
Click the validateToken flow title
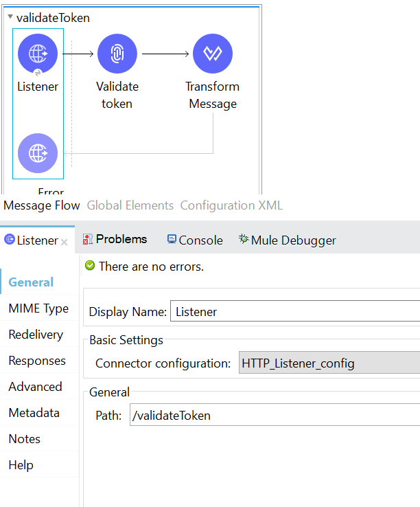click(x=53, y=18)
